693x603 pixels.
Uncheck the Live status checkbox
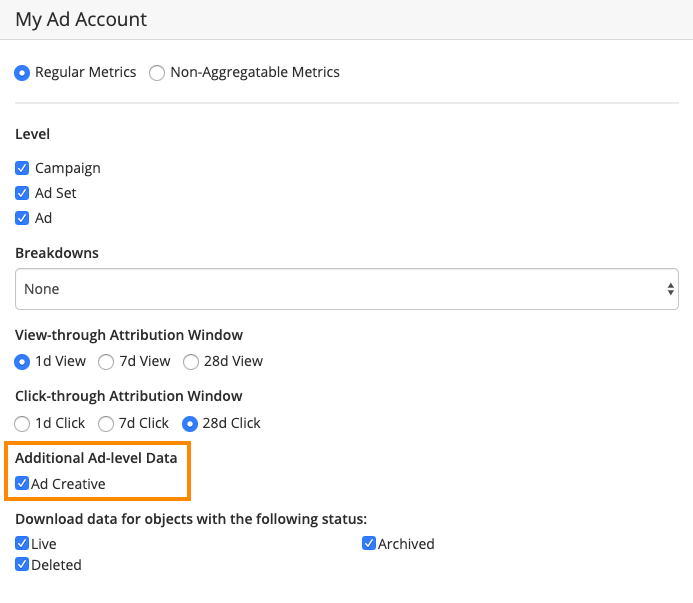tap(22, 543)
